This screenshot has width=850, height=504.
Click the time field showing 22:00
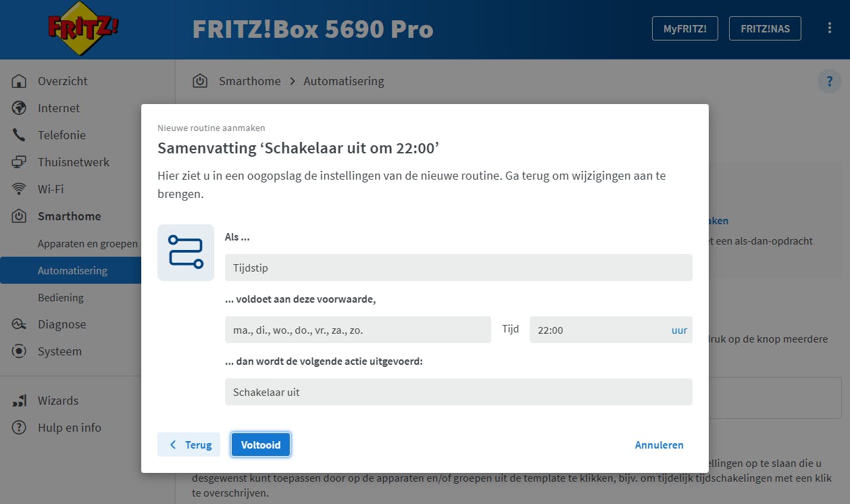611,330
